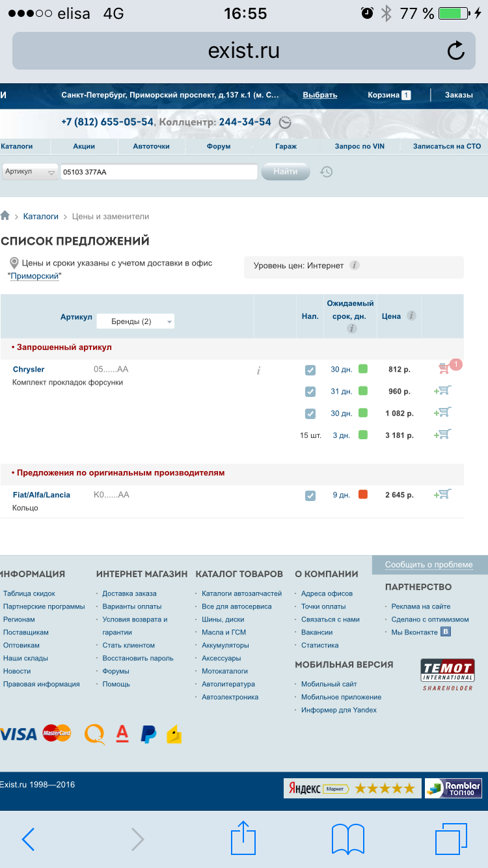
Task: Open TEMOT International shareholder logo
Action: [x=448, y=674]
